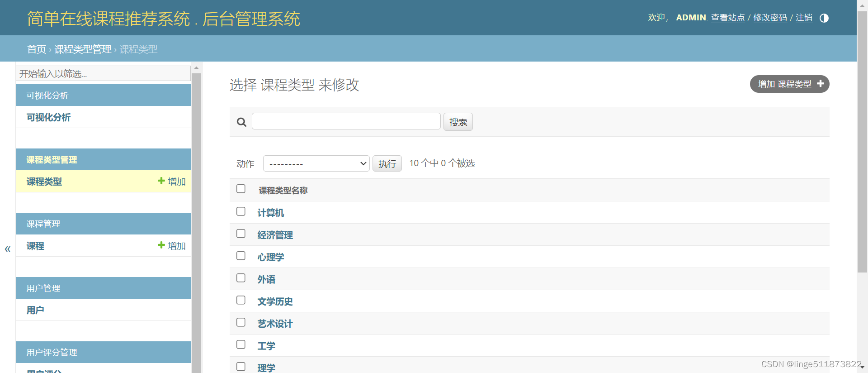Open the 课程管理 sidebar header
Viewport: 868px width, 373px height.
[x=43, y=224]
